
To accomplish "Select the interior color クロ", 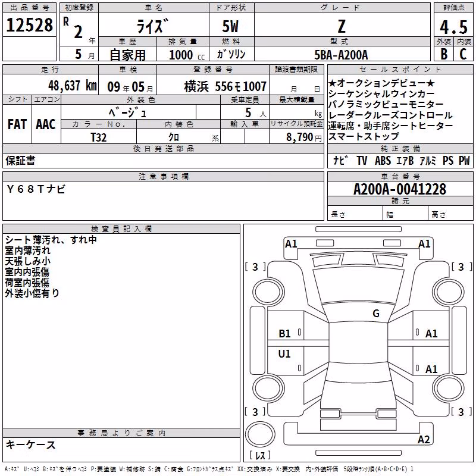I will coord(174,137).
